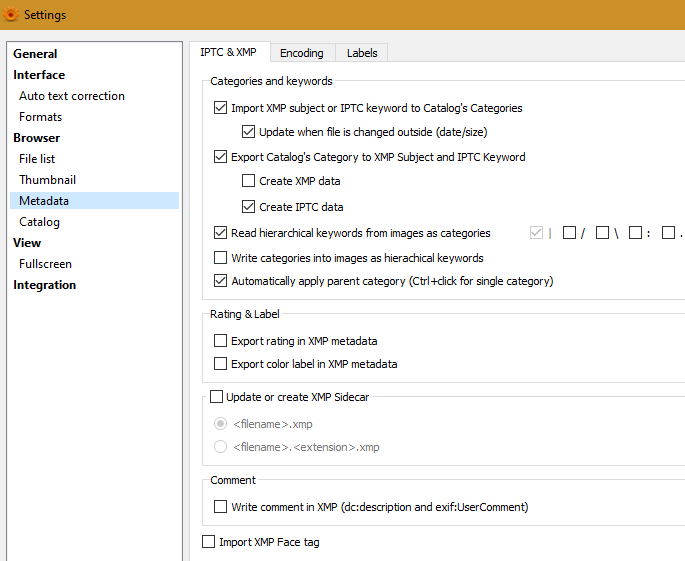
Task: Open the Integration settings category
Action: click(44, 285)
